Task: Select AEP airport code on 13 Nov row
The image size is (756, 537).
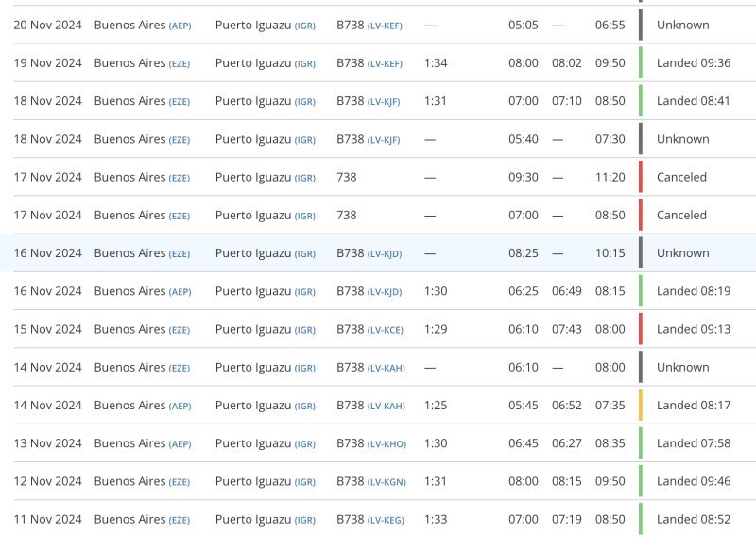Action: click(180, 443)
